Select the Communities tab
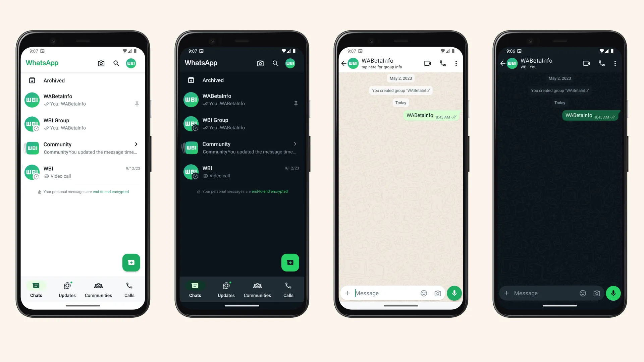 (x=98, y=289)
